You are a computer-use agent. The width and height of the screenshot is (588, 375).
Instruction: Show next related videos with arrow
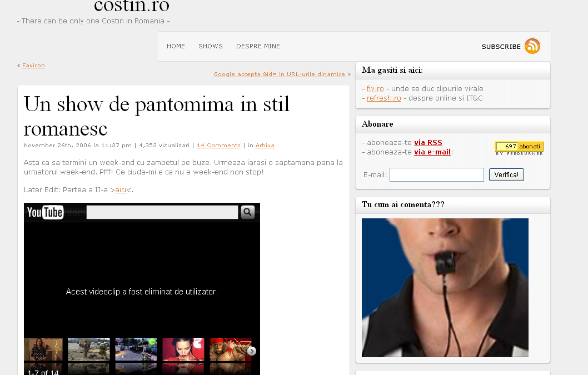click(x=252, y=351)
